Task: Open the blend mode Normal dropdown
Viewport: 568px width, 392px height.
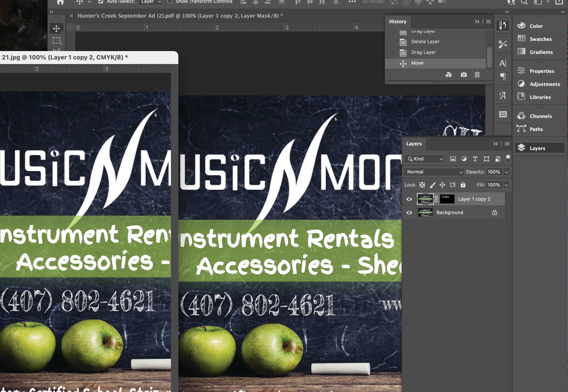Action: point(434,172)
